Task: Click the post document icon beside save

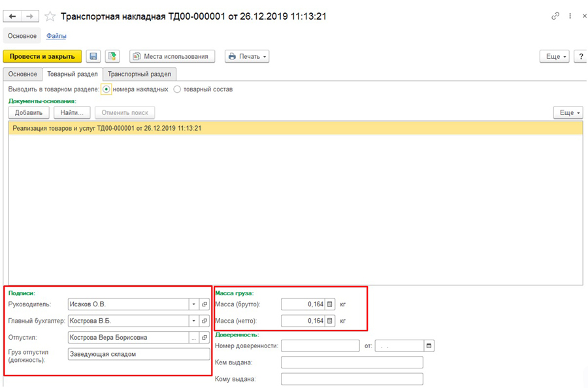Action: pyautogui.click(x=112, y=57)
